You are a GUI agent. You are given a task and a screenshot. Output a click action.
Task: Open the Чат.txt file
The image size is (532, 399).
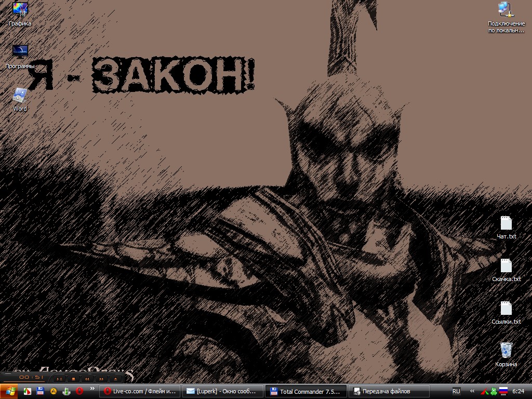(x=506, y=223)
